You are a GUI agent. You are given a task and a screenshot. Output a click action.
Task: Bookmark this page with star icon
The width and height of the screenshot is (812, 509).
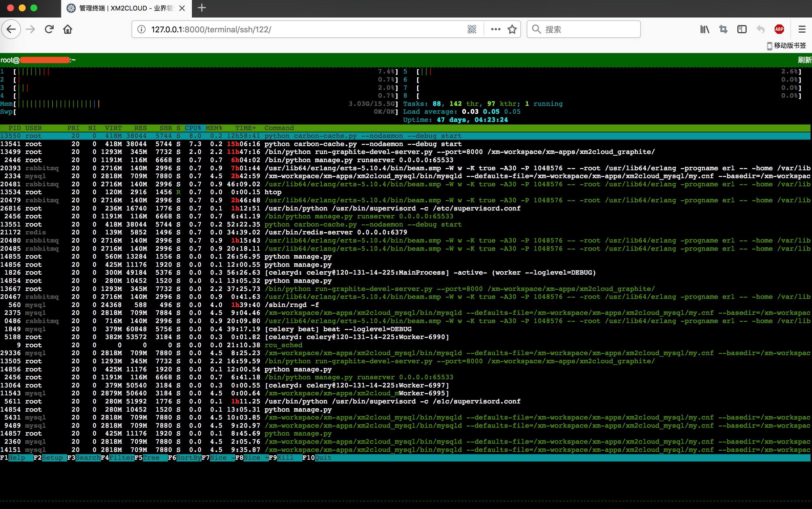pos(512,29)
